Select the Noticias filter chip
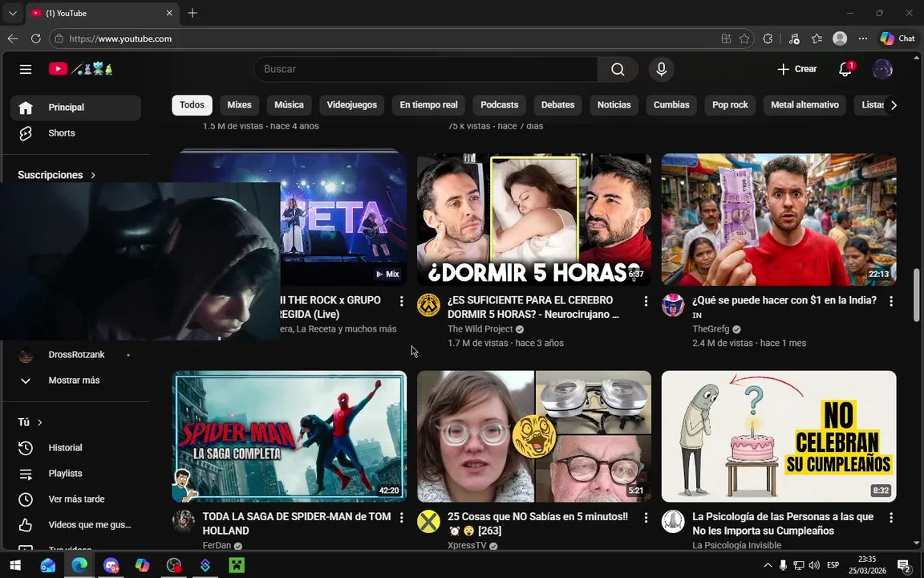Image resolution: width=924 pixels, height=578 pixels. [614, 104]
